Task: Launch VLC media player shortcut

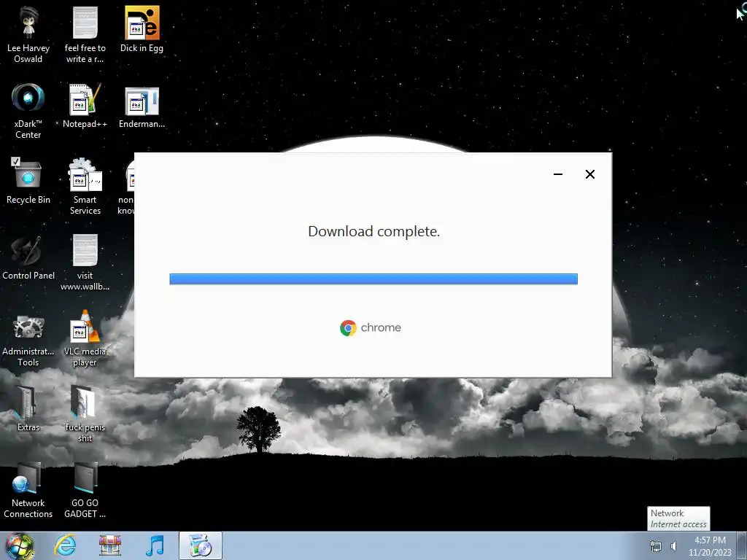Action: 85,339
